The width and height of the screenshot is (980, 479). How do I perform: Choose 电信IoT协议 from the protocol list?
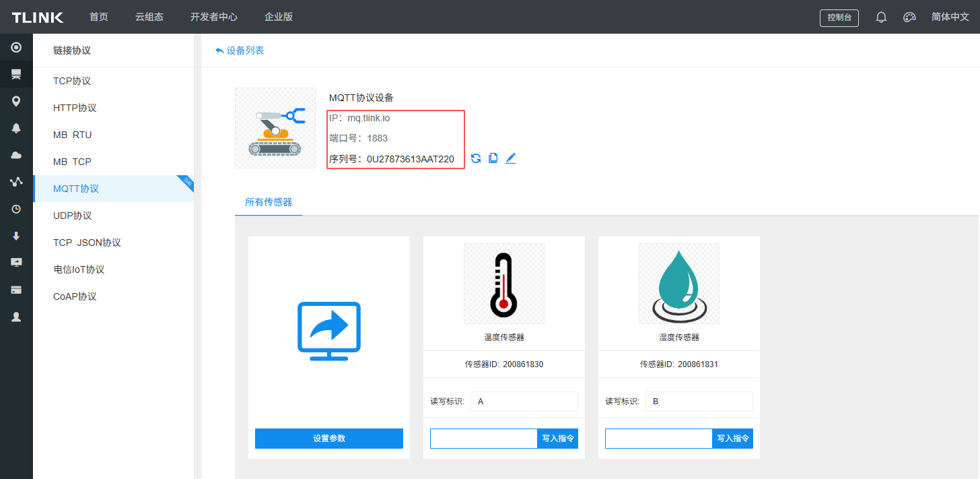click(x=79, y=269)
